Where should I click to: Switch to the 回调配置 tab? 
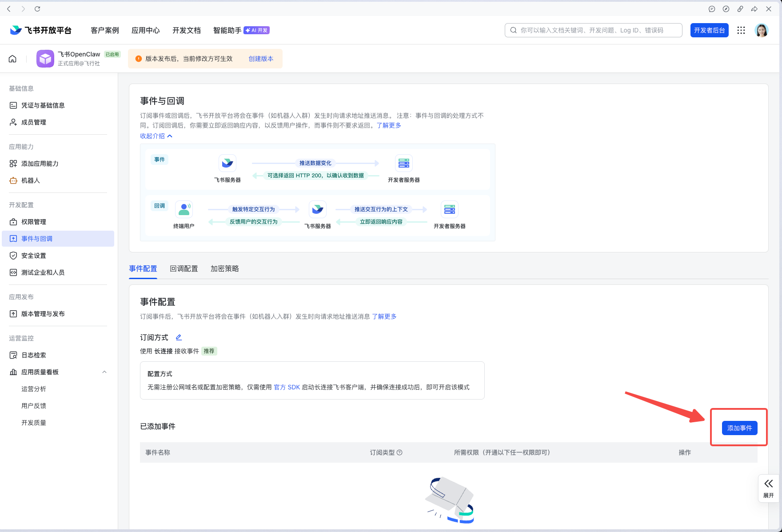point(184,268)
